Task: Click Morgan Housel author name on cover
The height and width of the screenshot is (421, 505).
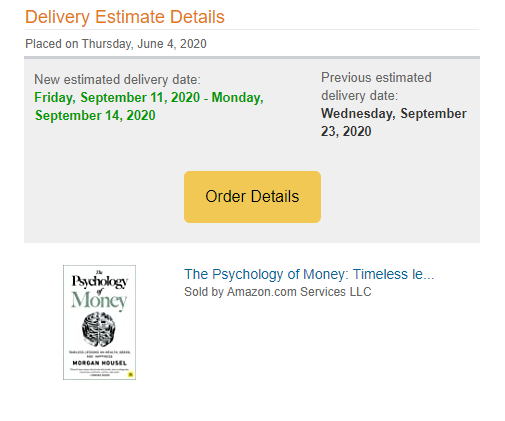Action: [x=100, y=363]
